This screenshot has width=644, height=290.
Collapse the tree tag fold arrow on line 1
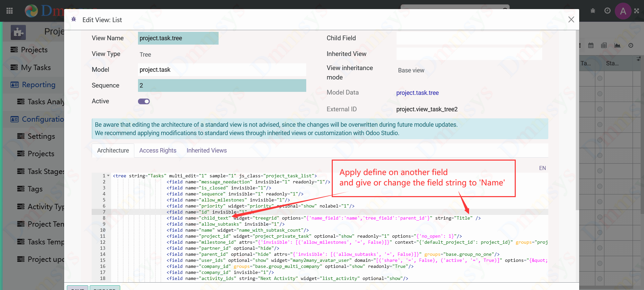108,176
